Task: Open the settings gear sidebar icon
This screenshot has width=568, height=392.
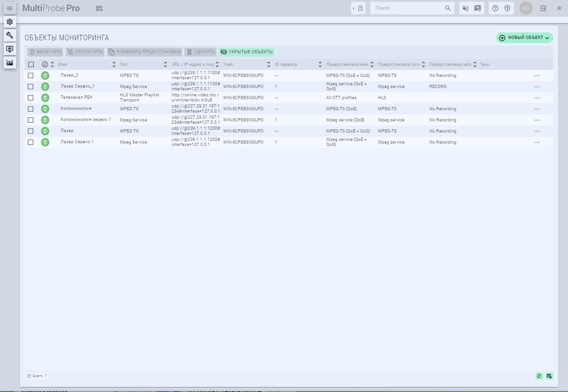Action: 10,22
